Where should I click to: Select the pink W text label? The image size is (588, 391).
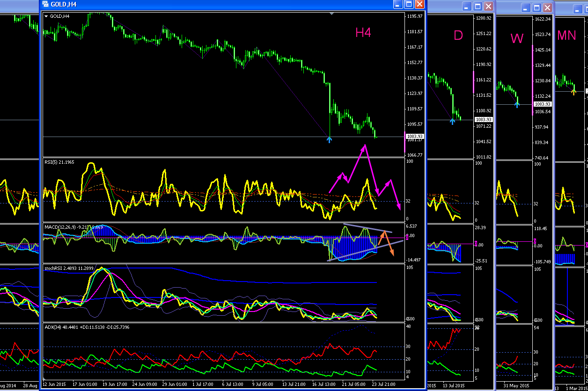point(517,38)
